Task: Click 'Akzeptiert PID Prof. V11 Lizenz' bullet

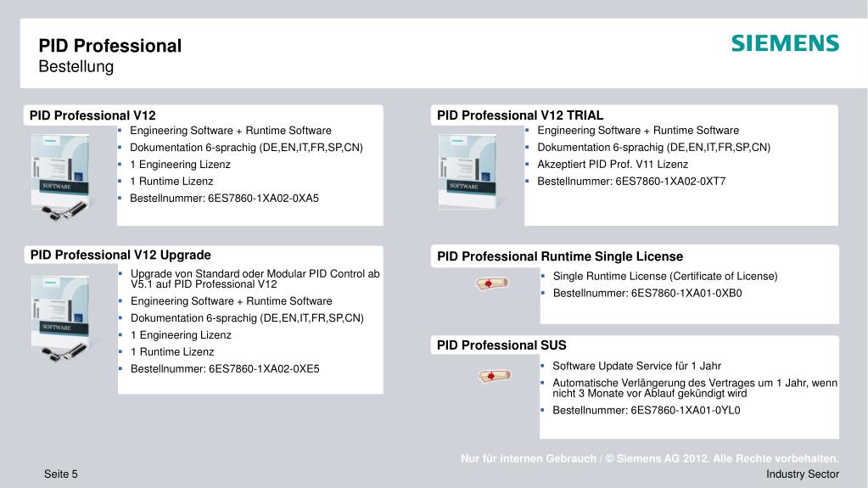Action: 613,165
